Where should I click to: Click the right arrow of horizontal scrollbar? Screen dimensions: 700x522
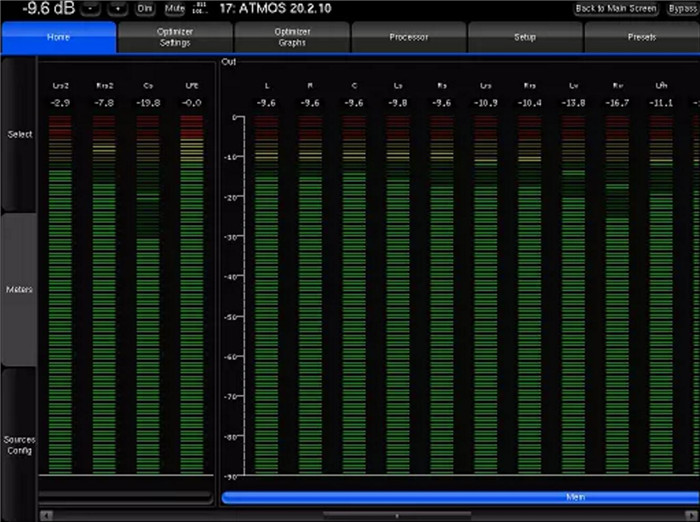tap(692, 516)
